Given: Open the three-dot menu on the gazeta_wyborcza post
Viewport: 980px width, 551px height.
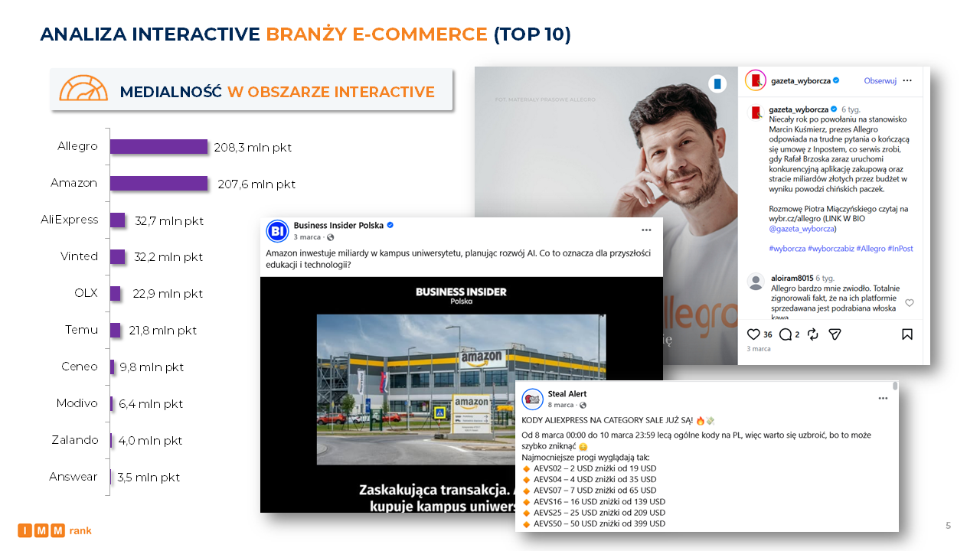Looking at the screenshot, I should coord(907,80).
